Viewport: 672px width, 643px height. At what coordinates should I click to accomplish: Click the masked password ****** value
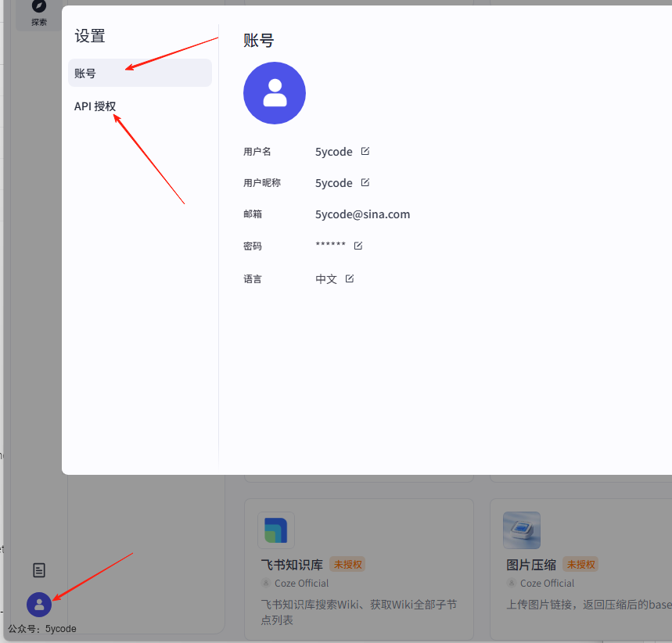(x=330, y=245)
